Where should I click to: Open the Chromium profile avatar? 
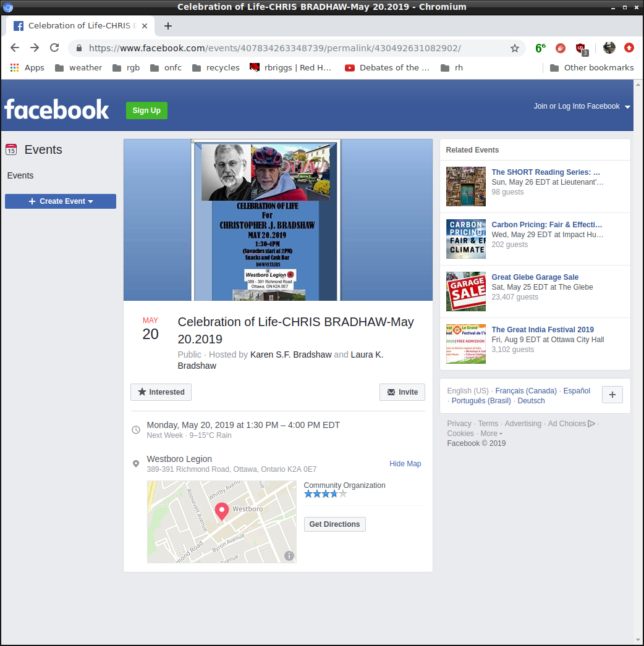(609, 48)
